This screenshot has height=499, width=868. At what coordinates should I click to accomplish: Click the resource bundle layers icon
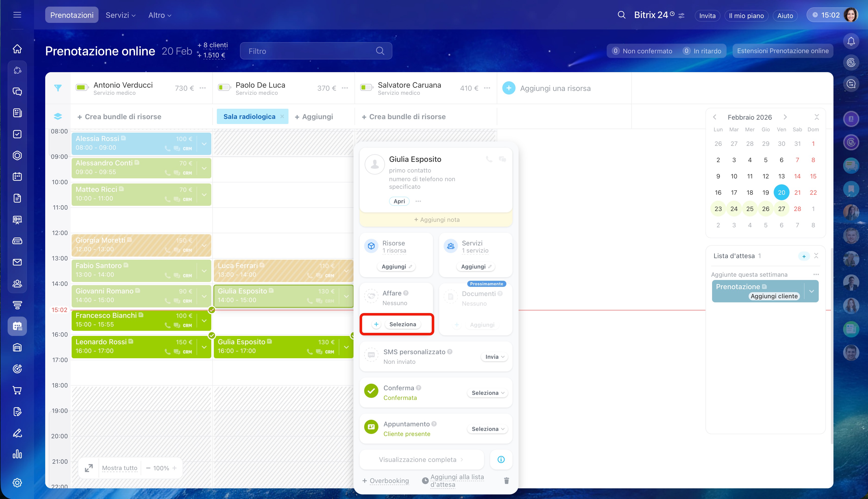point(58,117)
